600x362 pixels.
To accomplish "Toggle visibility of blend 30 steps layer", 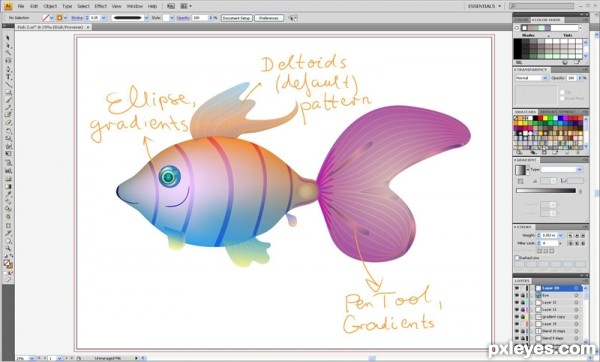I will point(517,331).
